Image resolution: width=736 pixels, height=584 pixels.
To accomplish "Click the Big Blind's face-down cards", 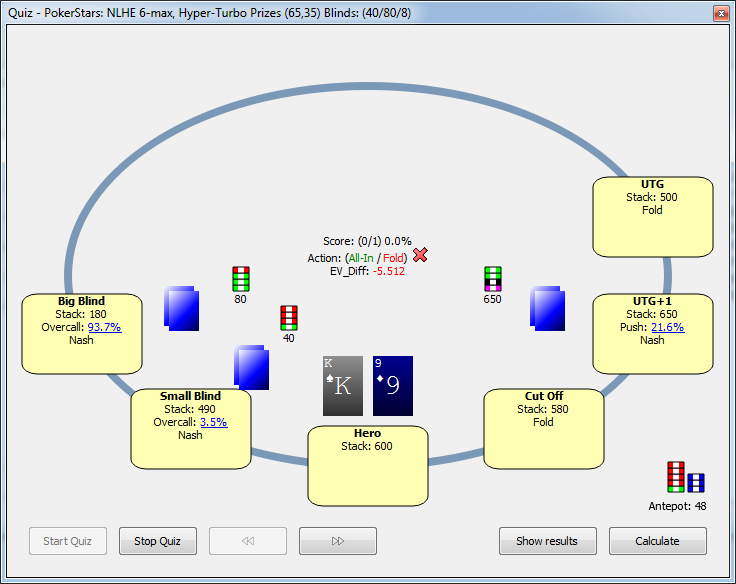I will pos(182,308).
